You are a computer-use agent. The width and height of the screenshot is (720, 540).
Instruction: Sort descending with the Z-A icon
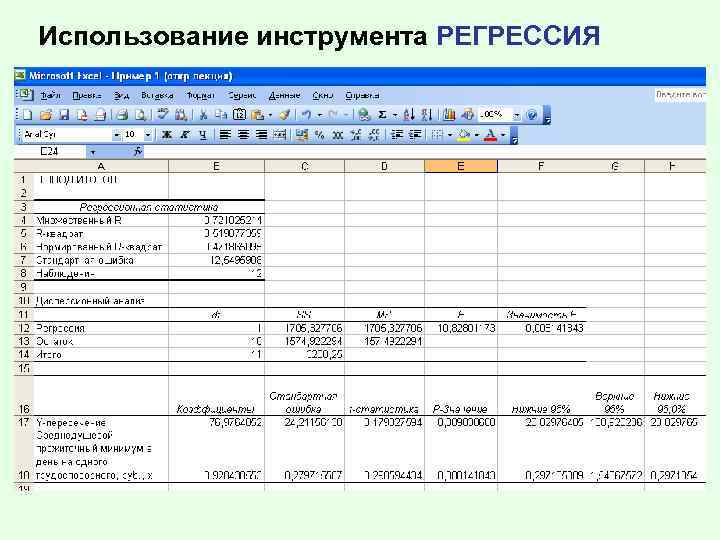pyautogui.click(x=427, y=114)
